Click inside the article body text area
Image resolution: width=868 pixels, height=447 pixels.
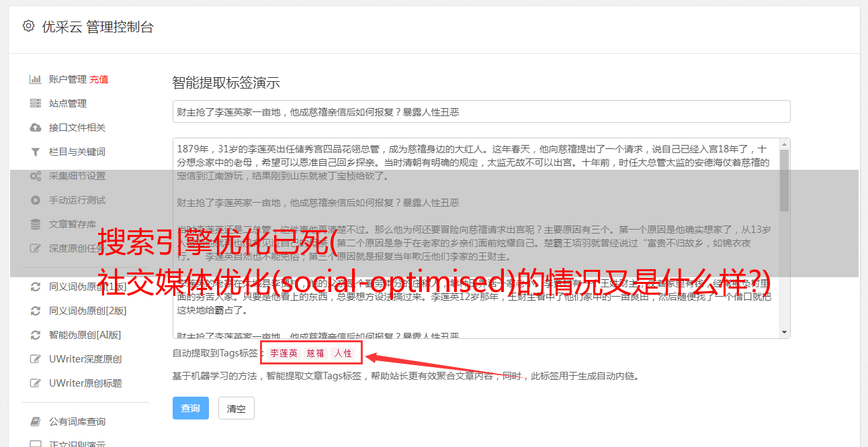[476, 238]
